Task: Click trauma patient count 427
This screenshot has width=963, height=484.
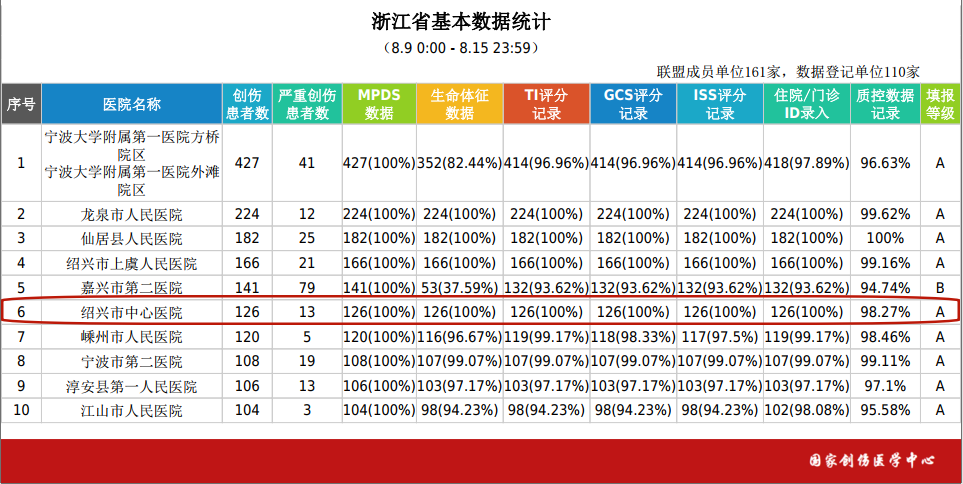Action: (247, 163)
